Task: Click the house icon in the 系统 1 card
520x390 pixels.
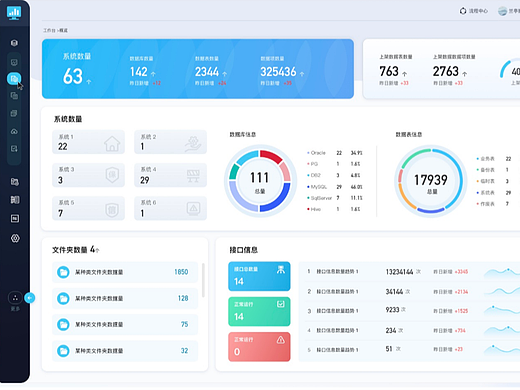Action: pos(112,143)
